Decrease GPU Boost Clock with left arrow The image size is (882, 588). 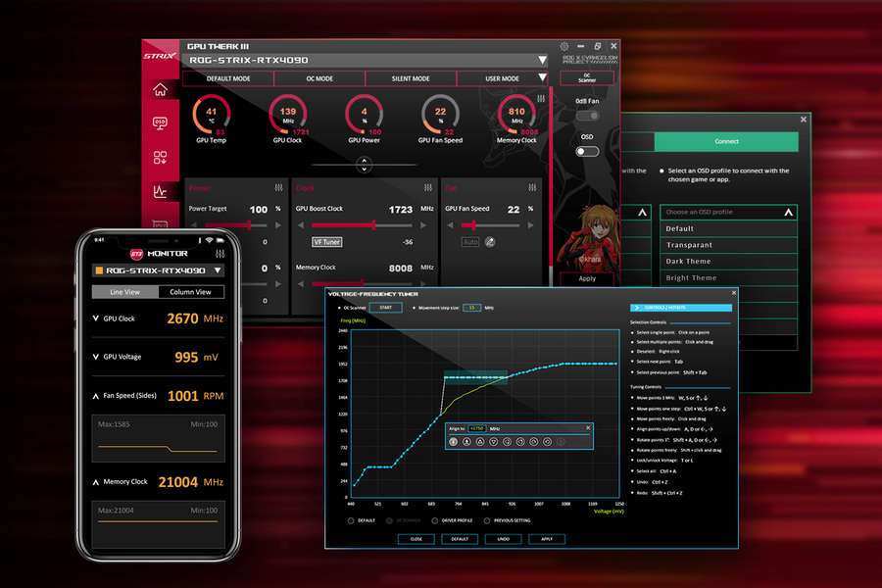tap(301, 225)
